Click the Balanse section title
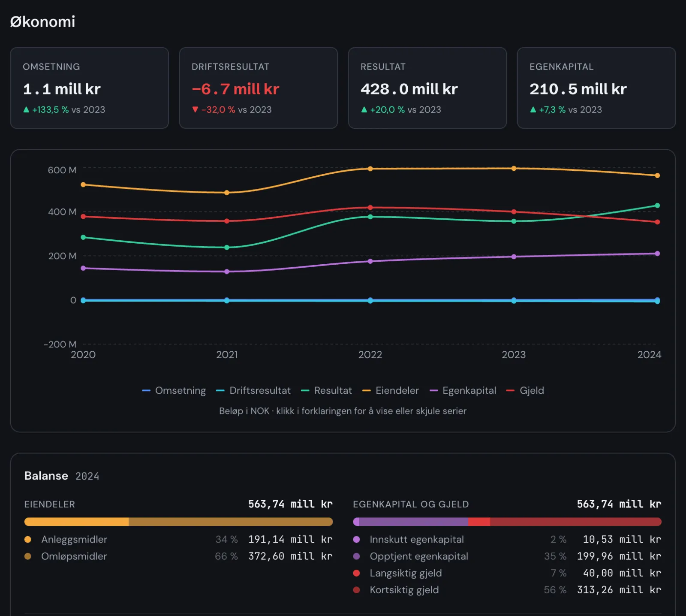686x616 pixels. tap(46, 476)
